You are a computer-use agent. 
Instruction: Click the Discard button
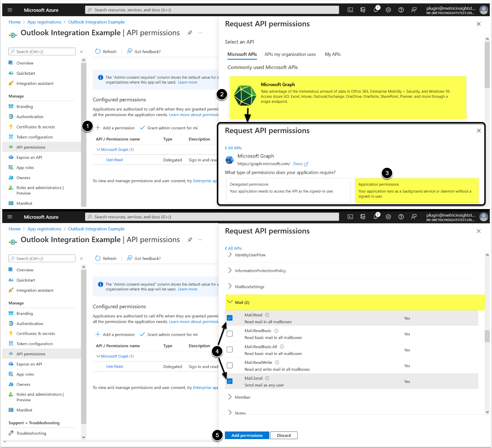284,435
